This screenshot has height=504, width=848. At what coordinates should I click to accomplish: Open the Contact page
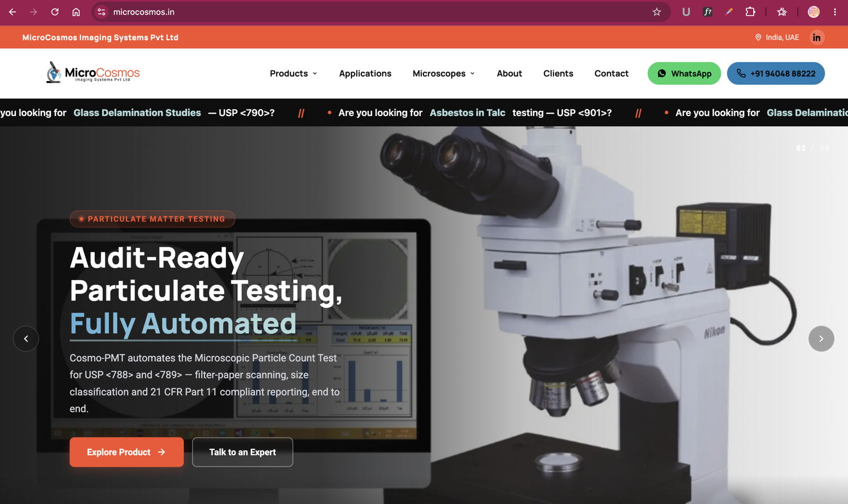[x=612, y=74]
